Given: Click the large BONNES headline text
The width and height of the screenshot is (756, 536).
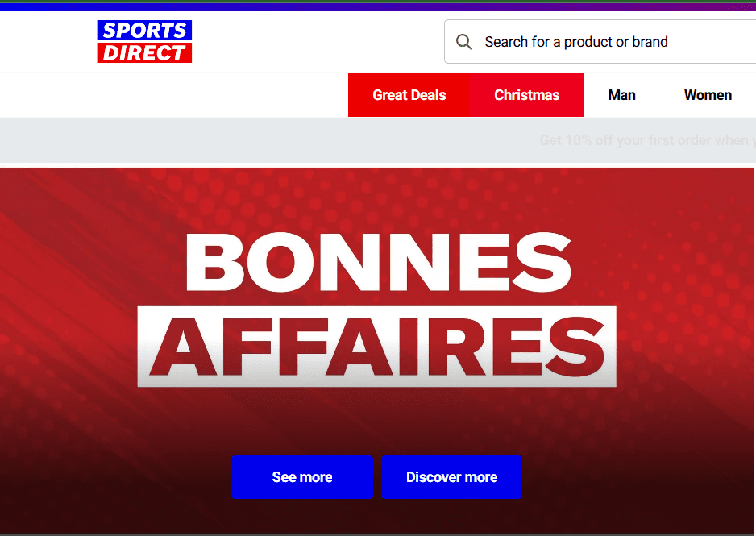Looking at the screenshot, I should (x=379, y=262).
